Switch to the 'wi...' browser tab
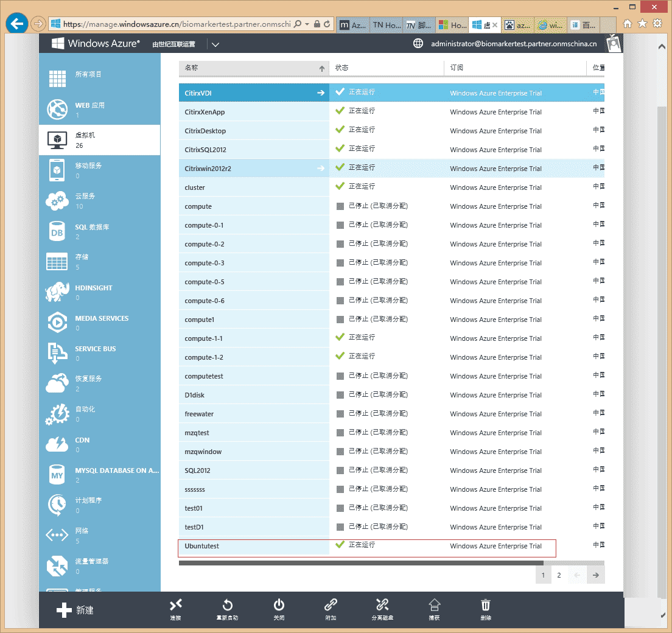The width and height of the screenshot is (672, 633). (551, 26)
